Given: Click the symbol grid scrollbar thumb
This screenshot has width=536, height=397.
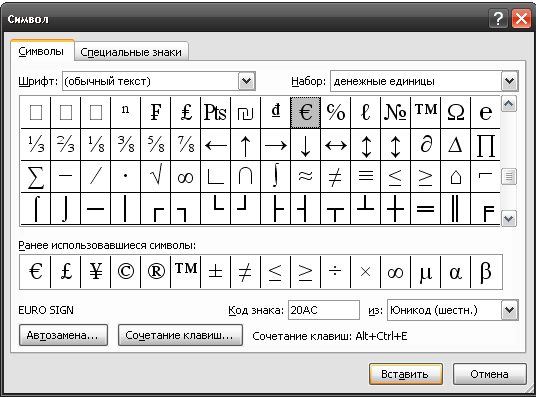Looking at the screenshot, I should [509, 177].
